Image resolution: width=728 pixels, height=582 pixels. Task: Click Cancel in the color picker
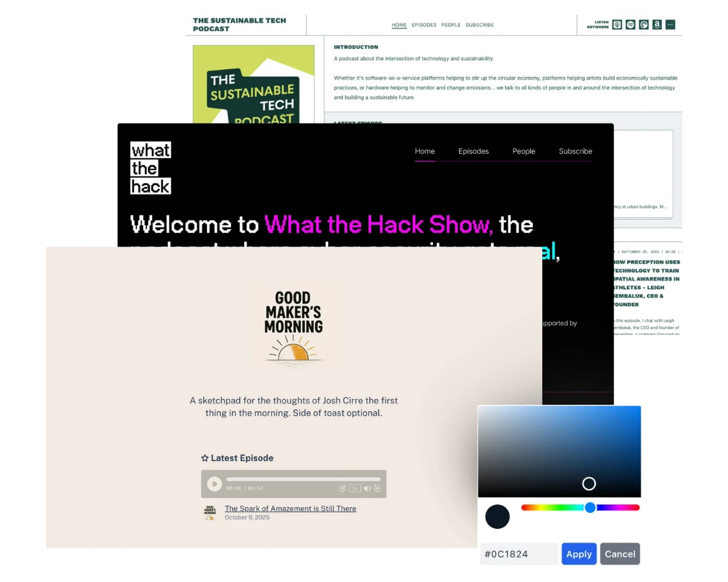[620, 554]
